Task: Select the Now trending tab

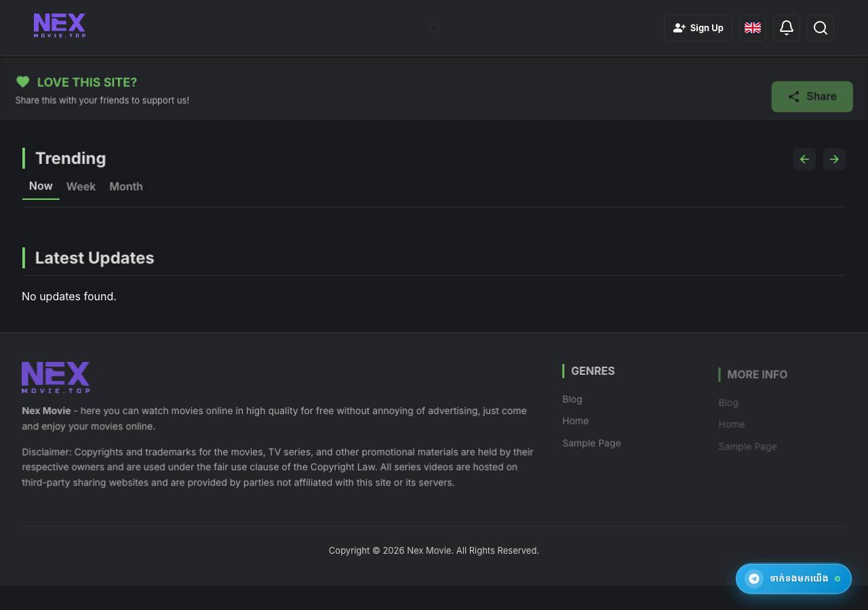Action: 41,186
